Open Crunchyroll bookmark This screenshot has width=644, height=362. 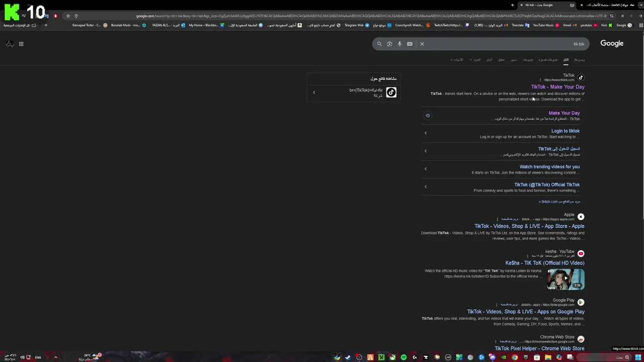point(413,25)
